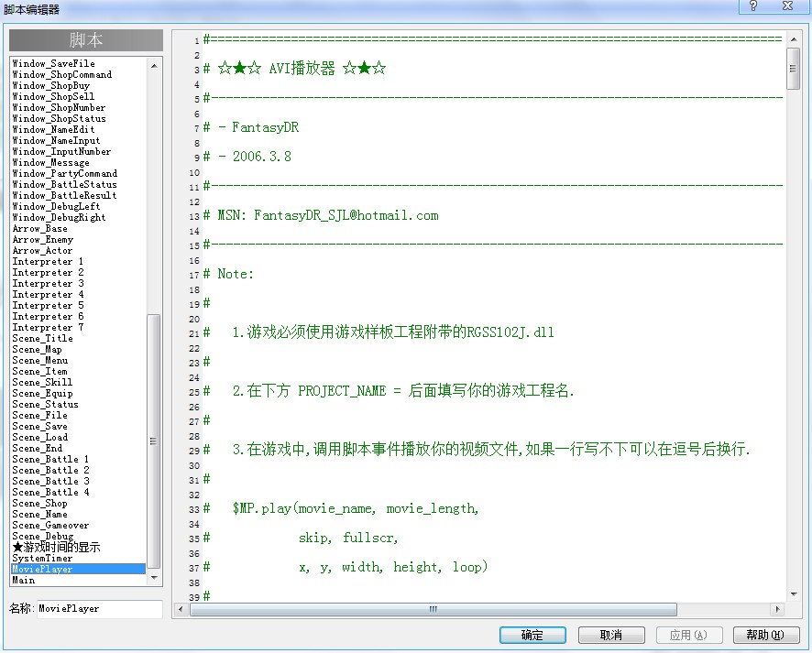Image resolution: width=812 pixels, height=653 pixels.
Task: Select the Scene_Battle 1 script
Action: click(78, 459)
